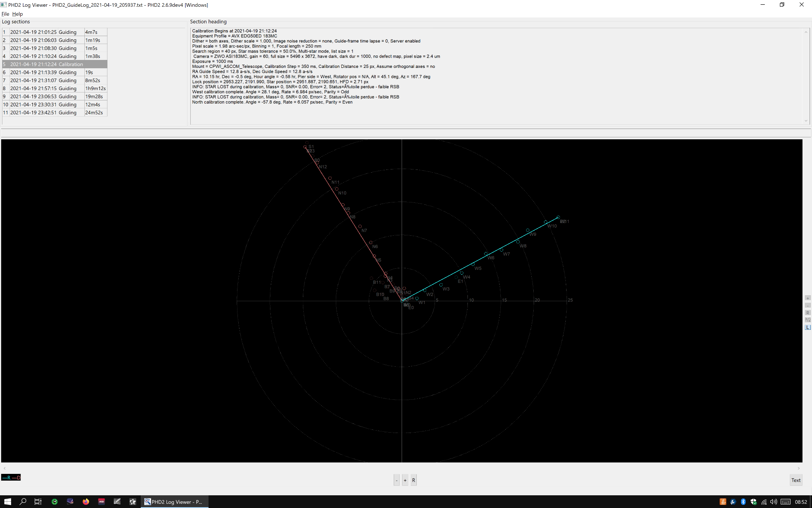Launch Firefox from the taskbar
This screenshot has width=812, height=508.
86,502
